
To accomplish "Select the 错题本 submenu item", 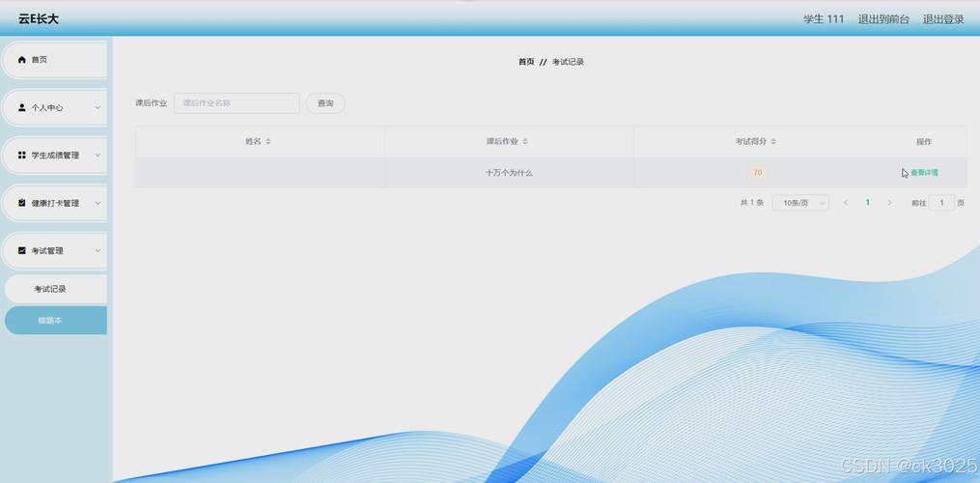I will click(x=50, y=321).
